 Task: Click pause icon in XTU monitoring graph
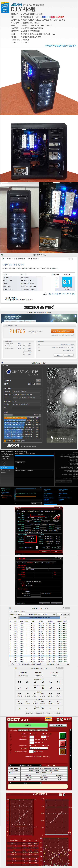[x=15, y=503]
